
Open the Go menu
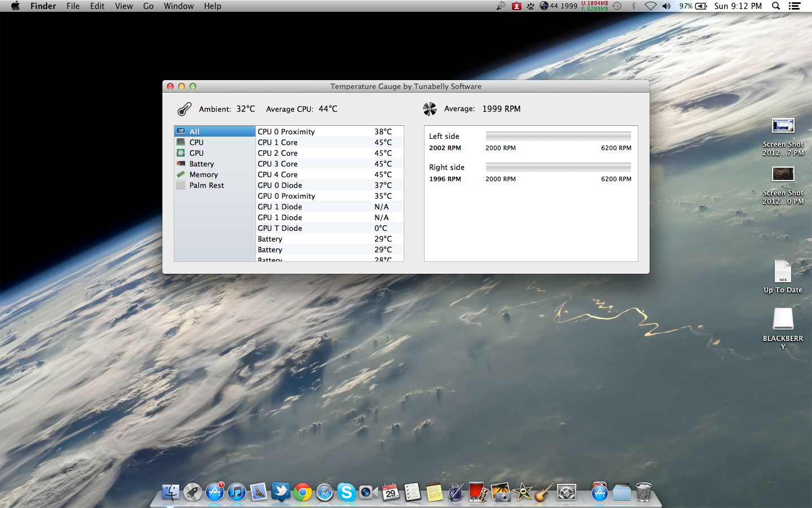(x=148, y=6)
